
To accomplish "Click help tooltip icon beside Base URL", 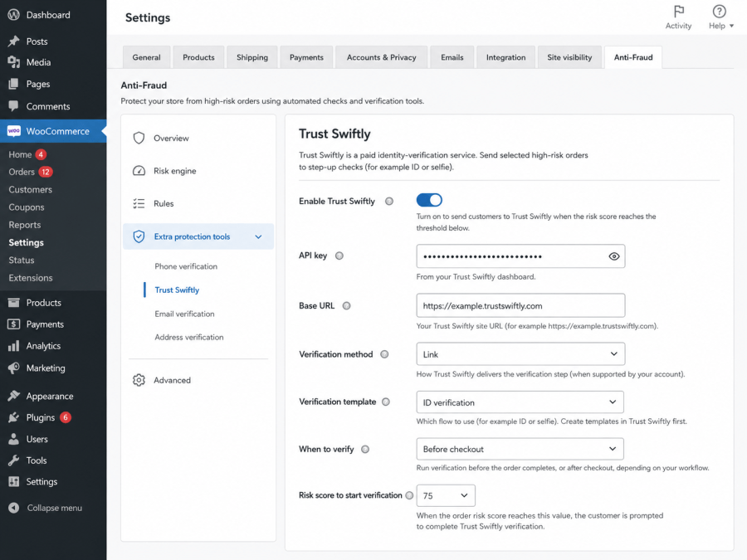I will (x=347, y=305).
